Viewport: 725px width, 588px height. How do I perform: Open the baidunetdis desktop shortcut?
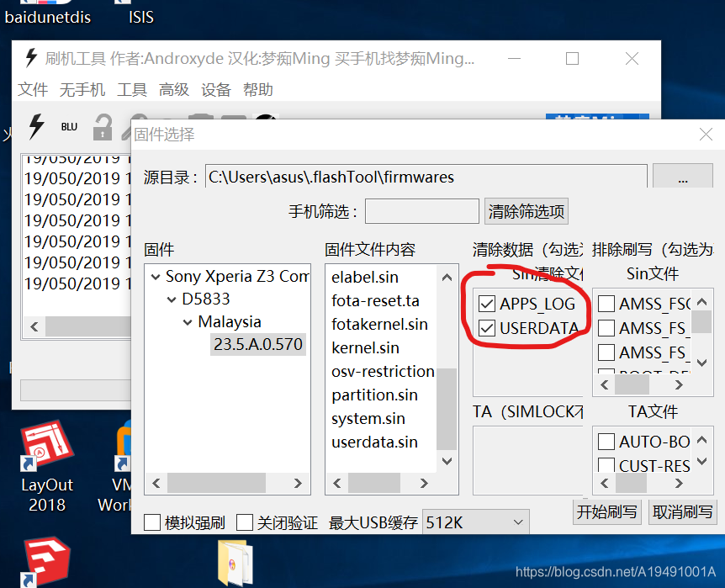(x=47, y=13)
